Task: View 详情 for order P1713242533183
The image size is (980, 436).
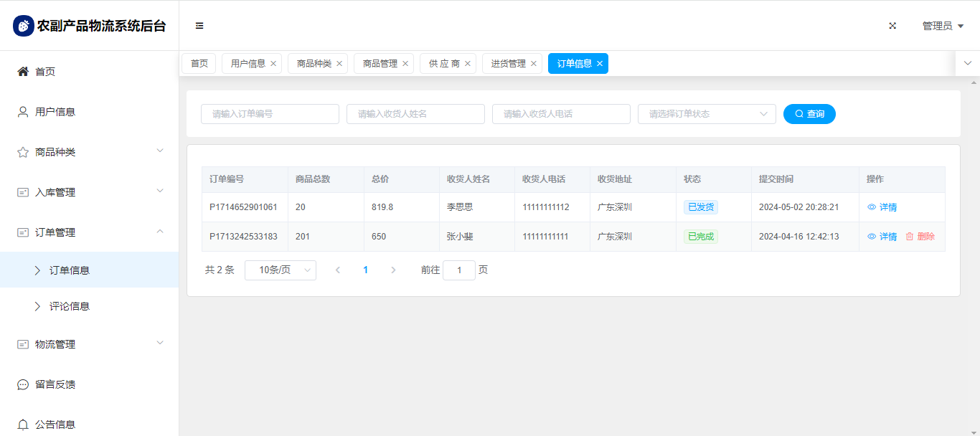Action: 882,237
